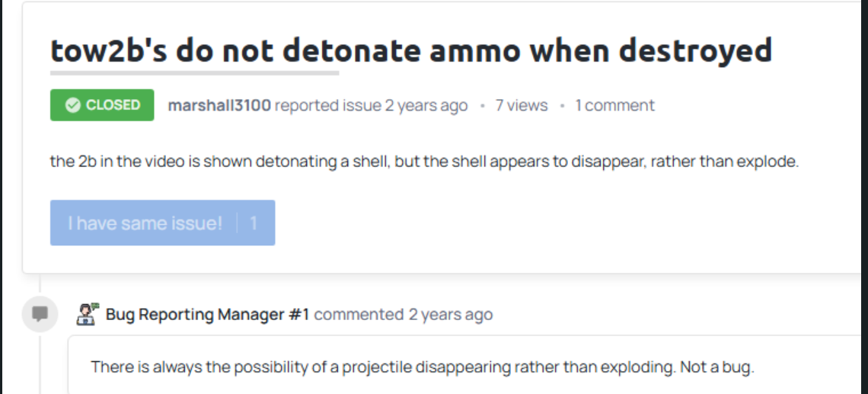Jump to the "1 comment" link
The width and height of the screenshot is (868, 394).
click(614, 105)
